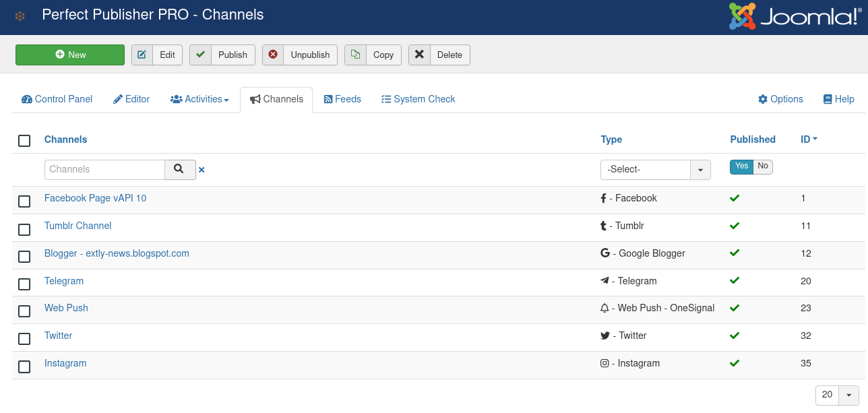Toggle published checkmark for Tumblr Channel

tap(735, 226)
